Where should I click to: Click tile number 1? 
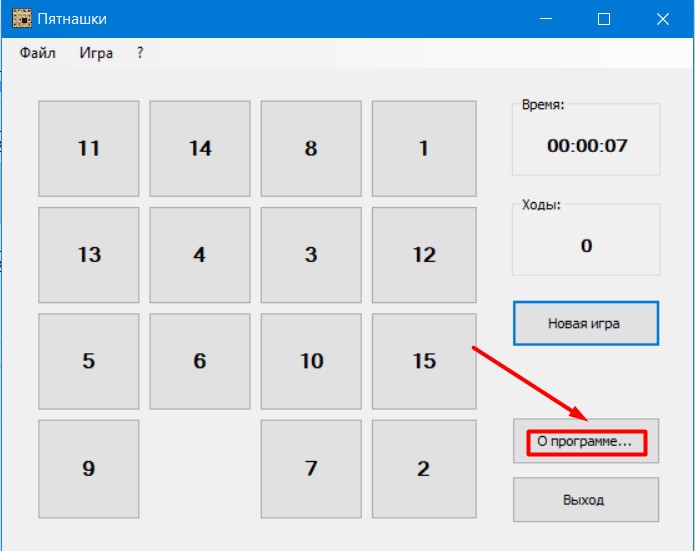[x=423, y=148]
